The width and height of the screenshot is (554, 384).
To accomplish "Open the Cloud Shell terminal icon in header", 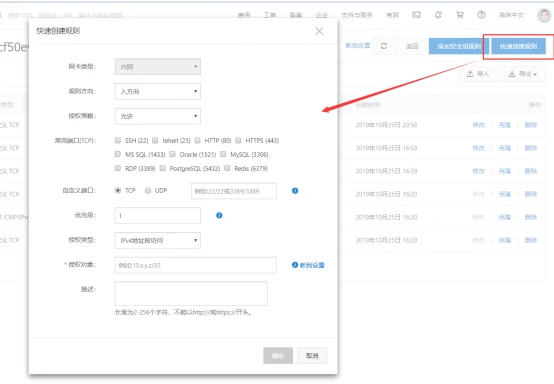I will pyautogui.click(x=417, y=15).
